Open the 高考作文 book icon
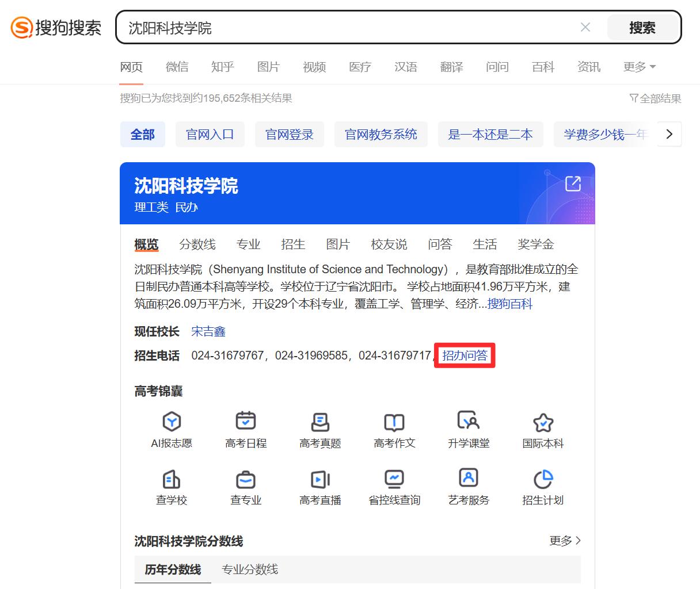The image size is (700, 589). (394, 422)
